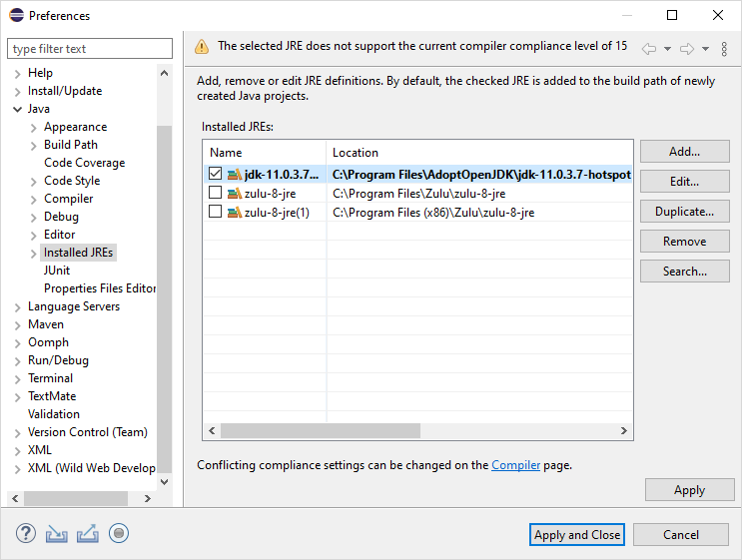
Task: Click the Export preferences icon
Action: 88,533
